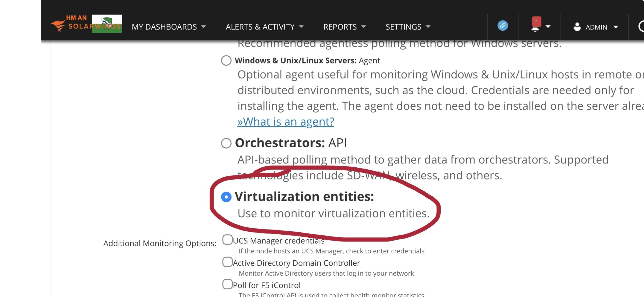
Task: Expand the Settings menu arrow
Action: [x=428, y=27]
